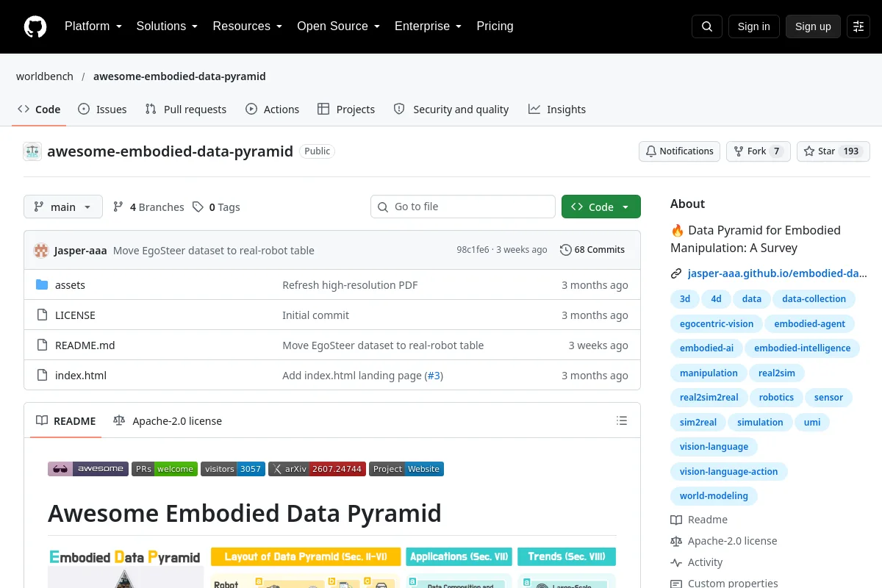Image resolution: width=882 pixels, height=588 pixels.
Task: Click the Sign up button
Action: [813, 26]
